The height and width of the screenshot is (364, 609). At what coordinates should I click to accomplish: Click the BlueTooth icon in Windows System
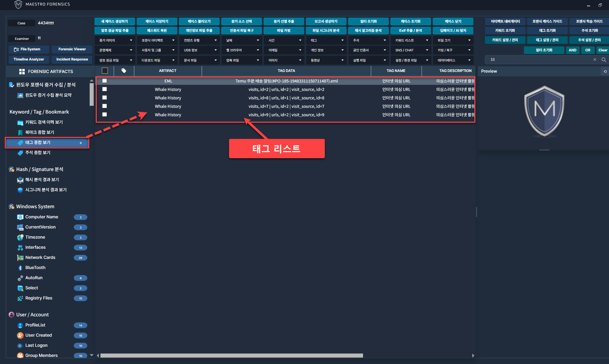click(20, 268)
